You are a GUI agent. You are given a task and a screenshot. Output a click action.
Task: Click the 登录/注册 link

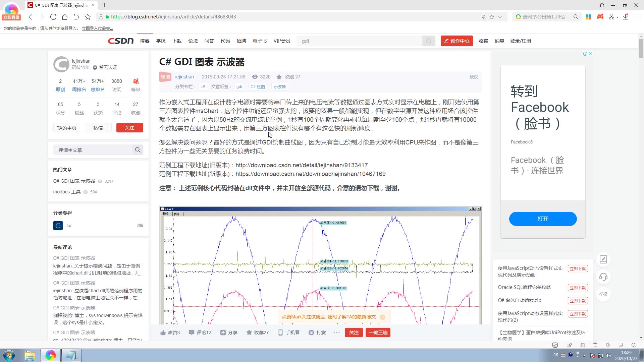point(521,41)
